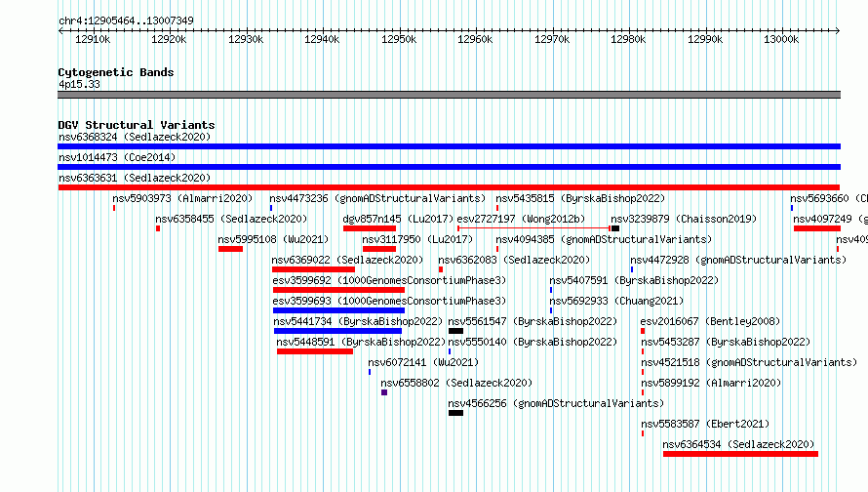Select variant nsv5561547 (ByrskaBishop2022)

coord(533,321)
